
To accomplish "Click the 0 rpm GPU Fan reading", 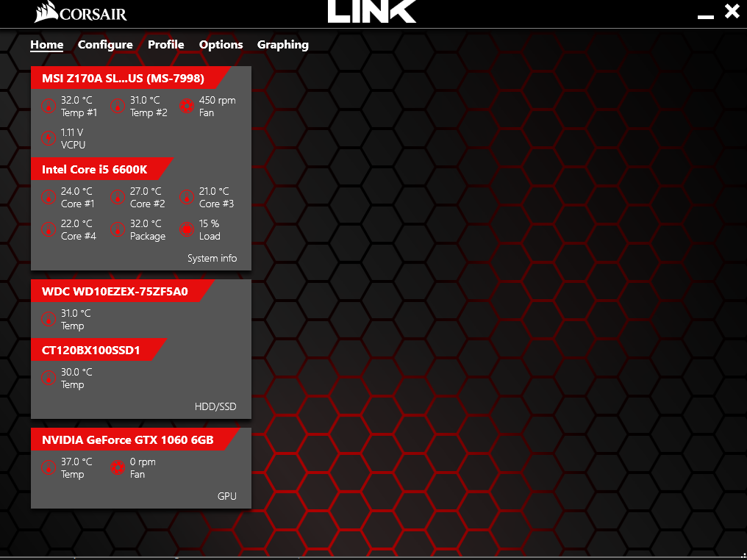I will click(x=143, y=468).
